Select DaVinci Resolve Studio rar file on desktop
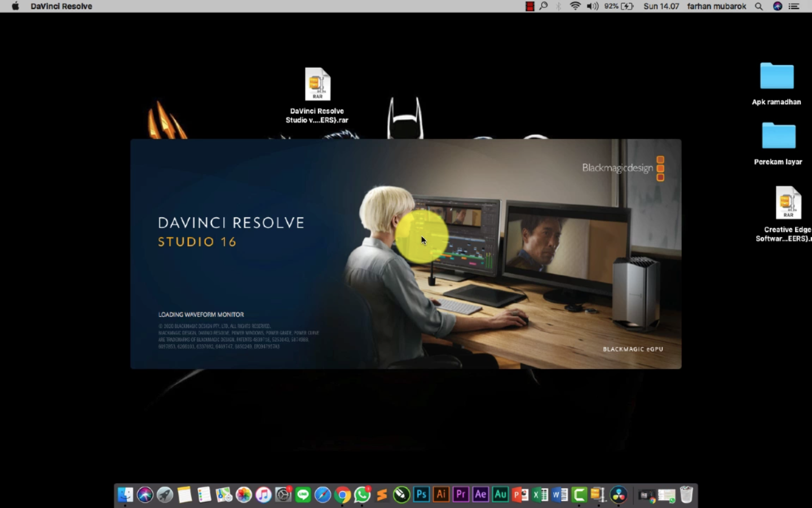Viewport: 812px width, 508px height. pyautogui.click(x=317, y=95)
